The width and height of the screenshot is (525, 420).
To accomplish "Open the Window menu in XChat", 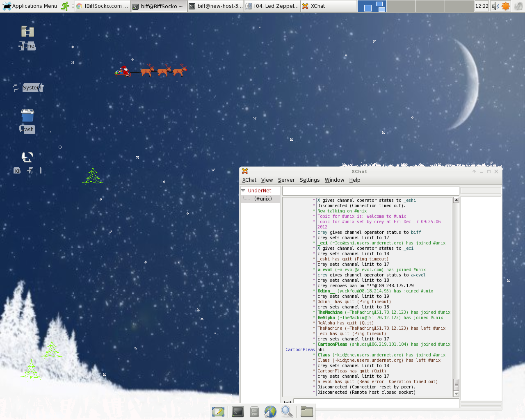I will click(x=335, y=180).
